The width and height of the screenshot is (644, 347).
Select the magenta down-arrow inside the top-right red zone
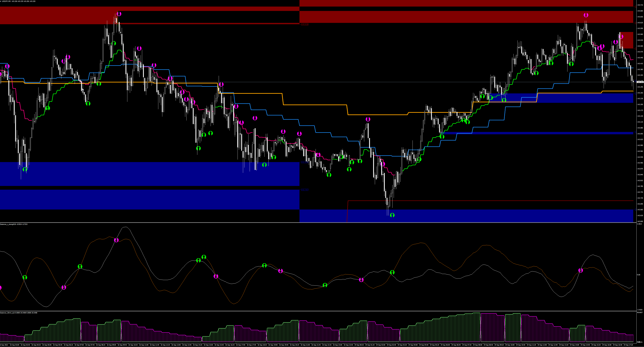[x=586, y=15]
